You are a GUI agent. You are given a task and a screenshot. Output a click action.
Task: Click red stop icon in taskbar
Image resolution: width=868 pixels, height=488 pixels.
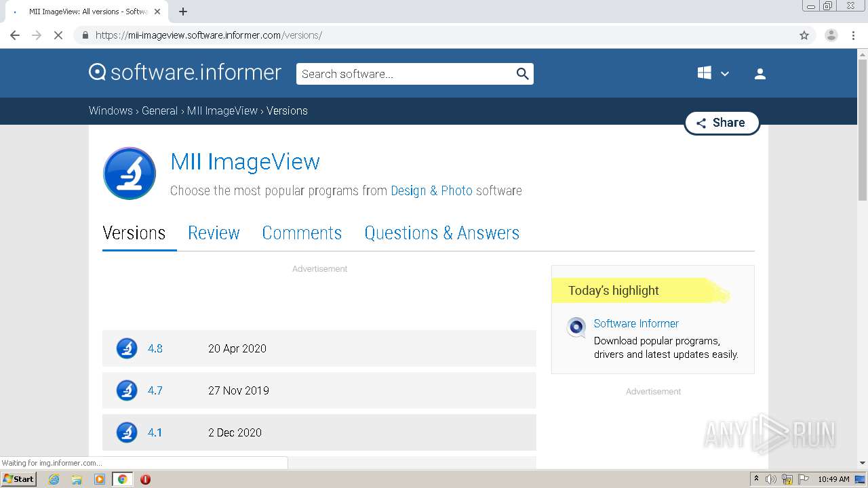click(145, 479)
